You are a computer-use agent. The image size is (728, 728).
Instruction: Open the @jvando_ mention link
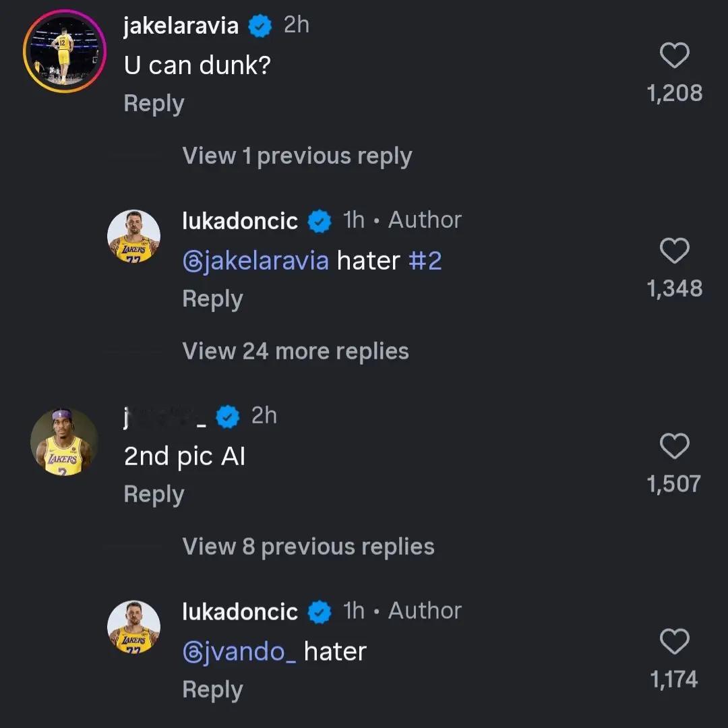239,652
